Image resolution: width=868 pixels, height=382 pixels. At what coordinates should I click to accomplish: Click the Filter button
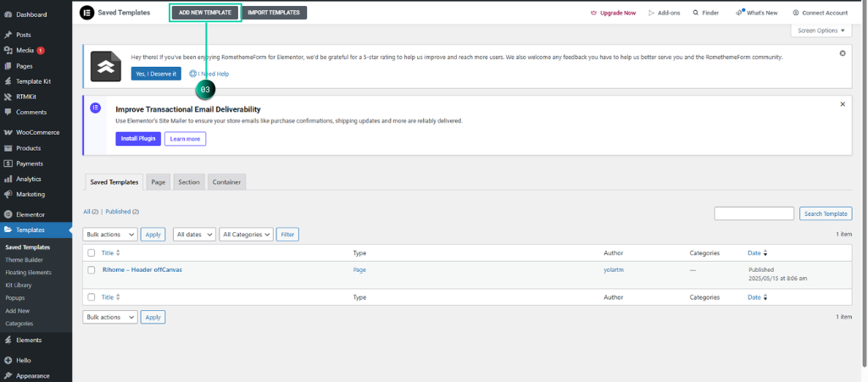coord(287,235)
